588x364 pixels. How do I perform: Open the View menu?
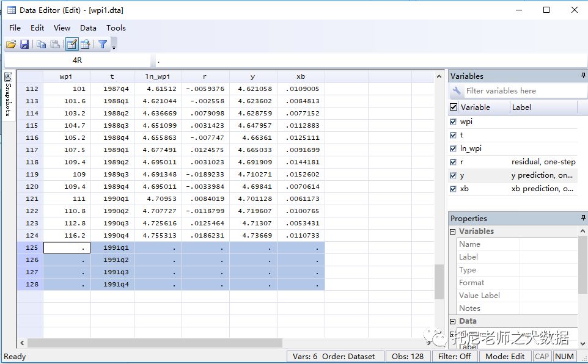62,27
